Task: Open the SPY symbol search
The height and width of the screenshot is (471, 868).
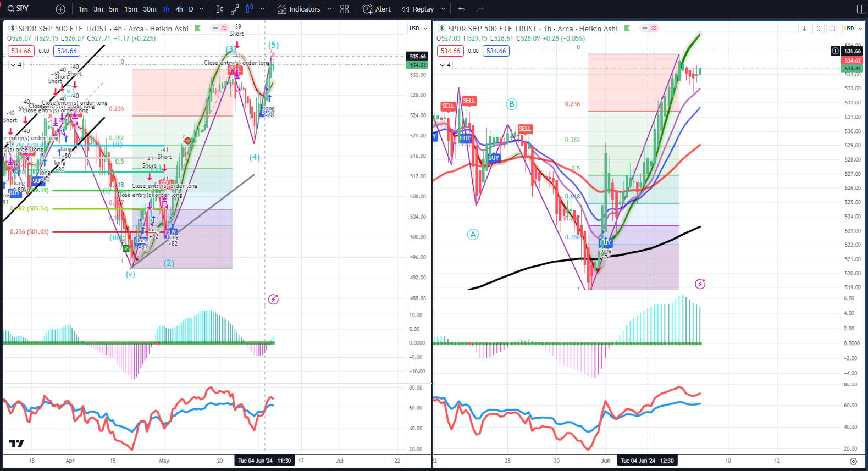Action: click(x=18, y=9)
